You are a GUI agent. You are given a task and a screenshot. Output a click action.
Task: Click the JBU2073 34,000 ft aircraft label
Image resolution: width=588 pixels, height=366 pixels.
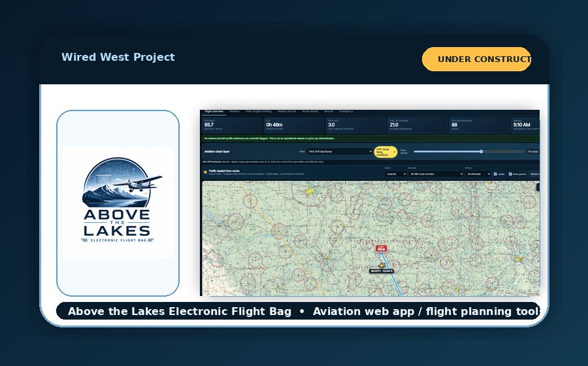pyautogui.click(x=382, y=271)
